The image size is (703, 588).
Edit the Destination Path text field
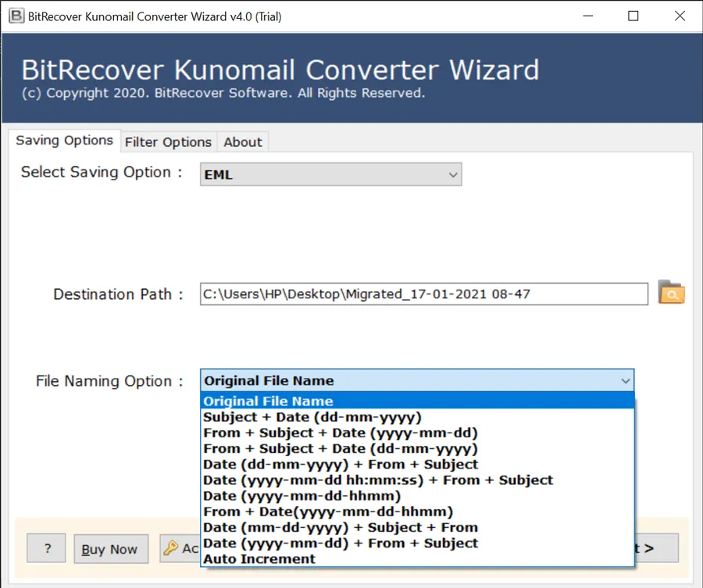[424, 294]
